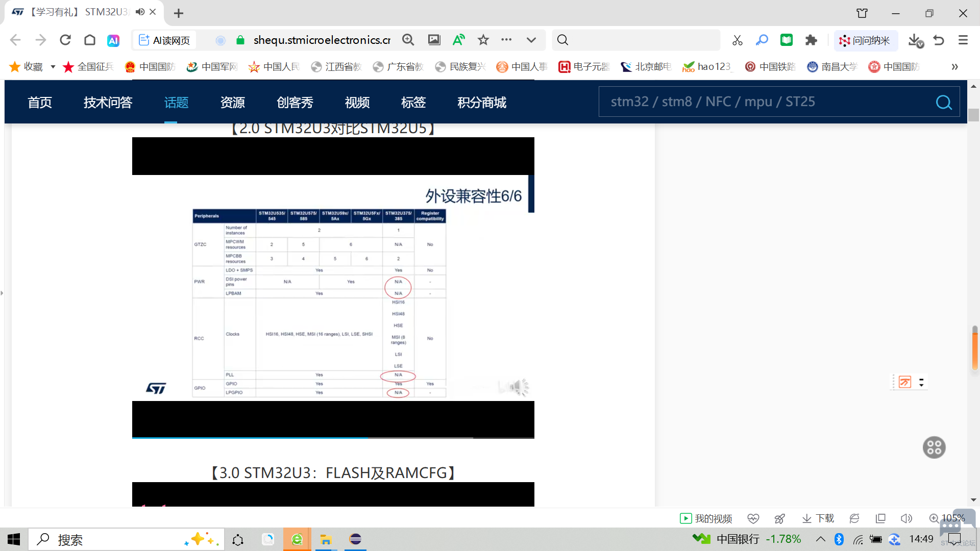Open 视频 nav item
This screenshot has width=980, height=551.
tap(357, 103)
